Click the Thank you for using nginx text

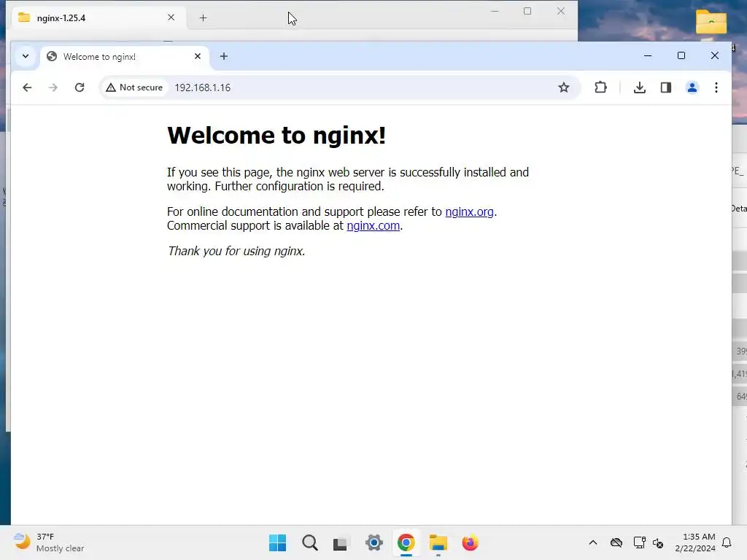[236, 251]
